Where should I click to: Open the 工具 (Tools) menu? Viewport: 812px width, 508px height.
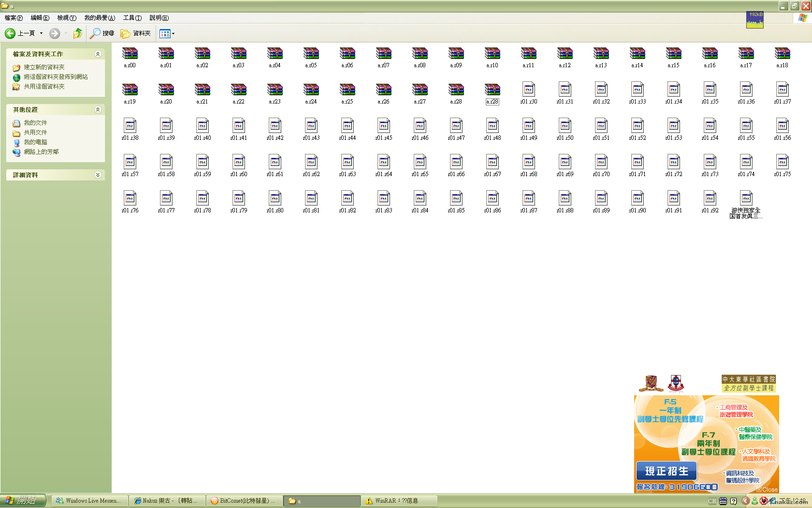coord(132,18)
